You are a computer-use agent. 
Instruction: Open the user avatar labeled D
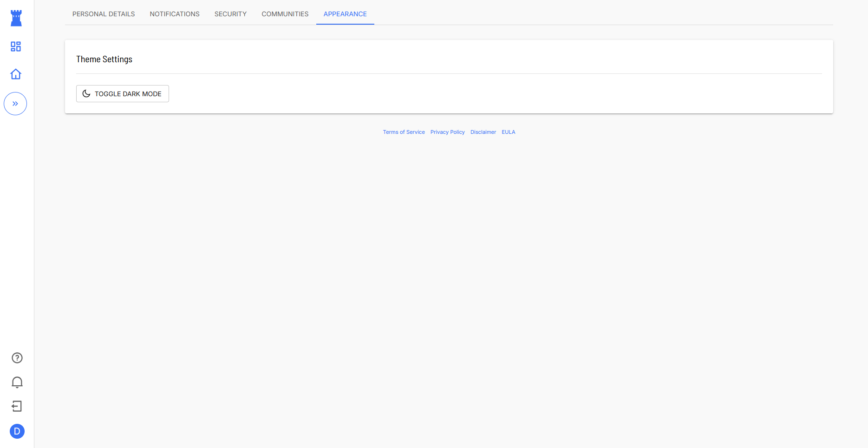tap(17, 431)
